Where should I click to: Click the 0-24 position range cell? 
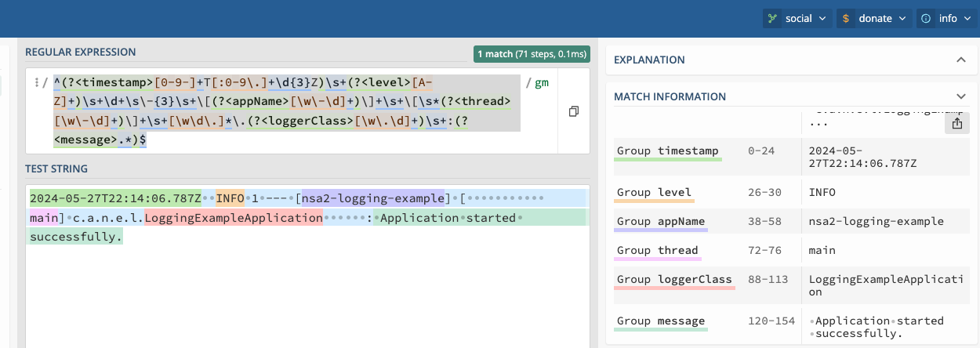(761, 150)
